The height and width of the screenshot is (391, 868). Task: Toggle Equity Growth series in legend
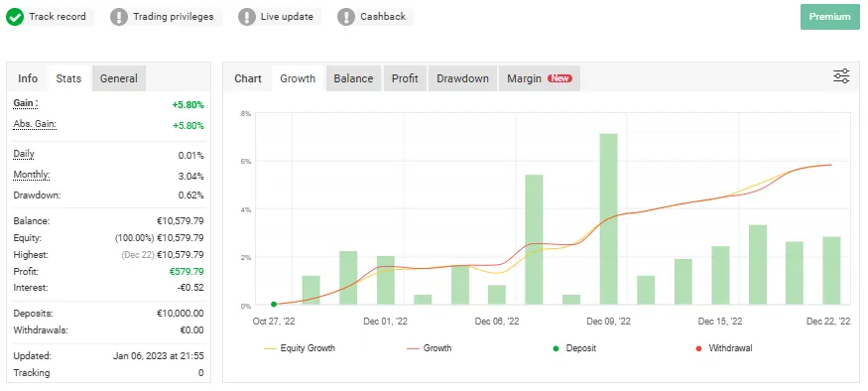tap(300, 348)
